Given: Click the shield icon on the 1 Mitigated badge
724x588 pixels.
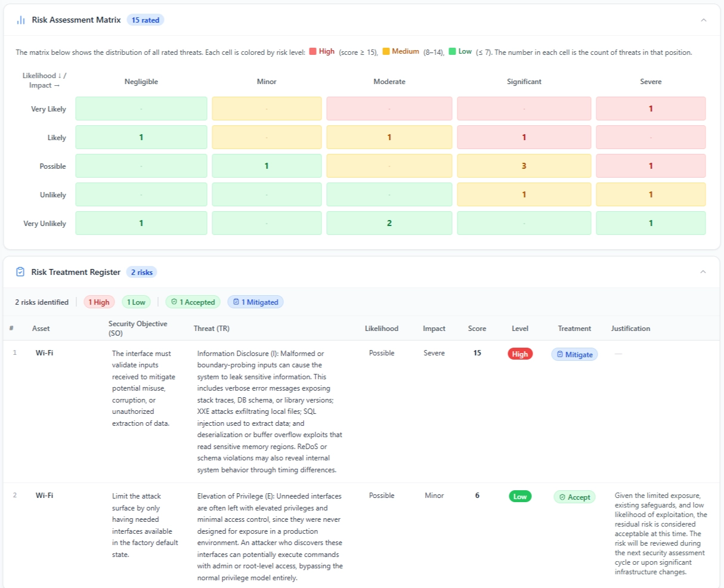Looking at the screenshot, I should (x=237, y=302).
